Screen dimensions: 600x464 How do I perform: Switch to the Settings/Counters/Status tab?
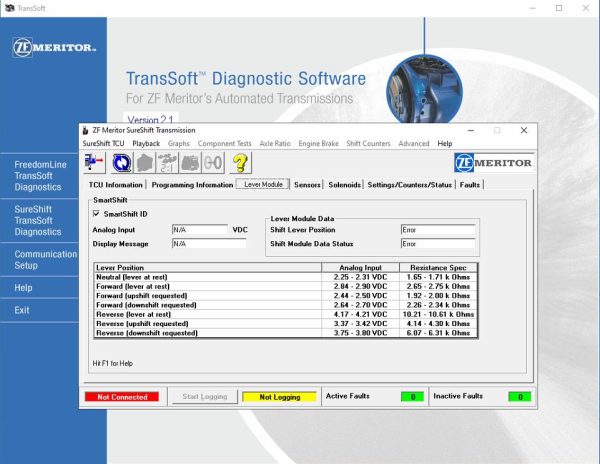pyautogui.click(x=409, y=185)
